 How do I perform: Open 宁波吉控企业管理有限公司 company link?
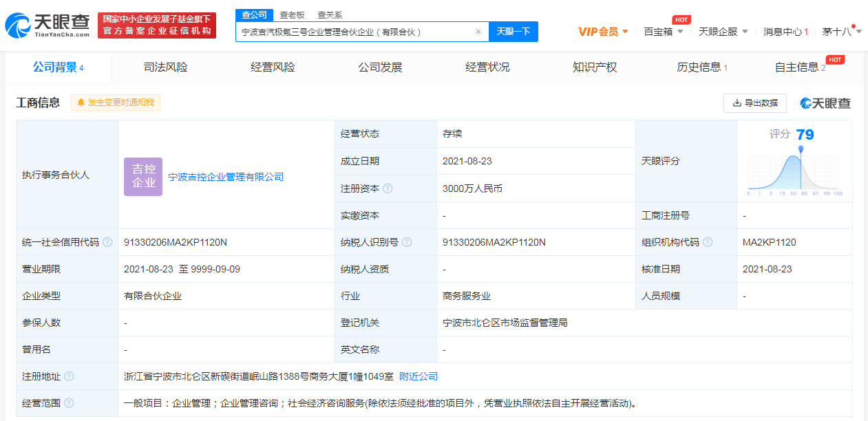pyautogui.click(x=226, y=177)
